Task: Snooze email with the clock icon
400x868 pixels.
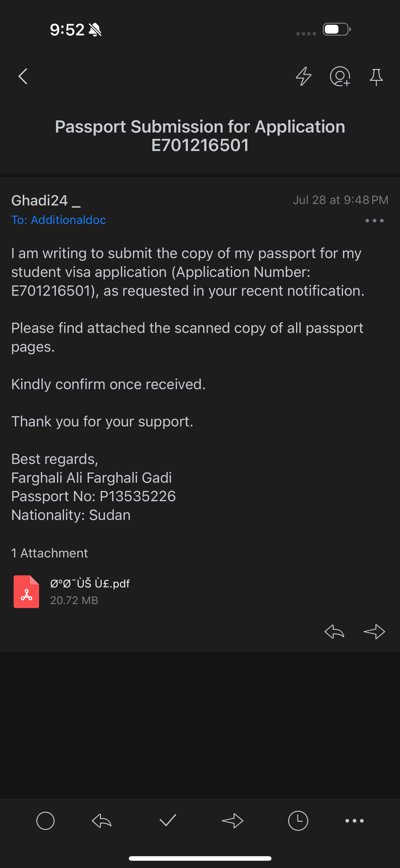Action: click(298, 821)
